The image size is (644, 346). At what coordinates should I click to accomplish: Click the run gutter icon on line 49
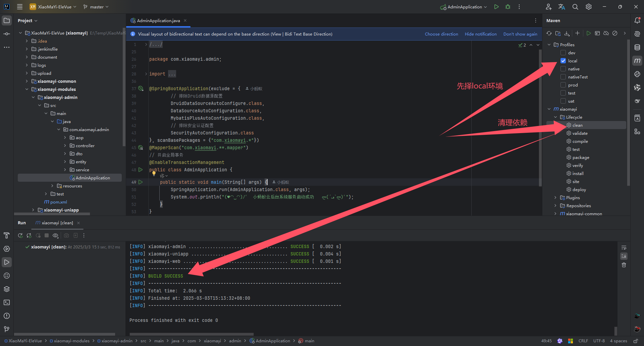(x=141, y=182)
